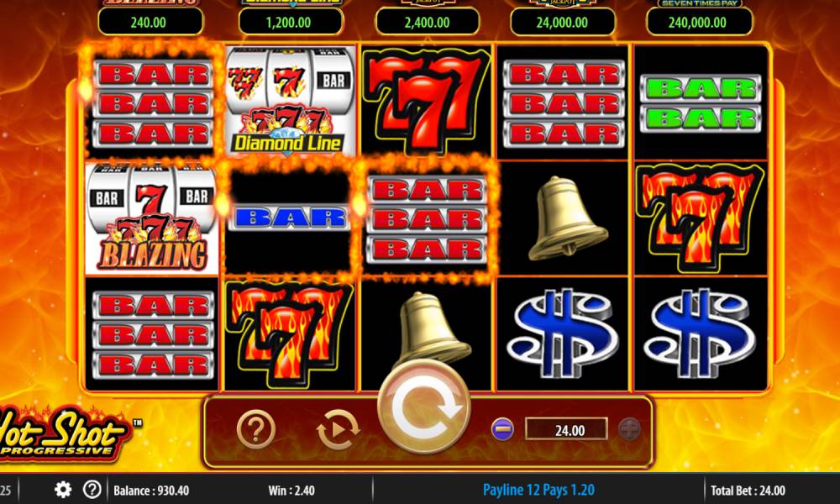This screenshot has height=504, width=840.
Task: Click the Payline 12 Pays 1.20 message
Action: coord(538,490)
